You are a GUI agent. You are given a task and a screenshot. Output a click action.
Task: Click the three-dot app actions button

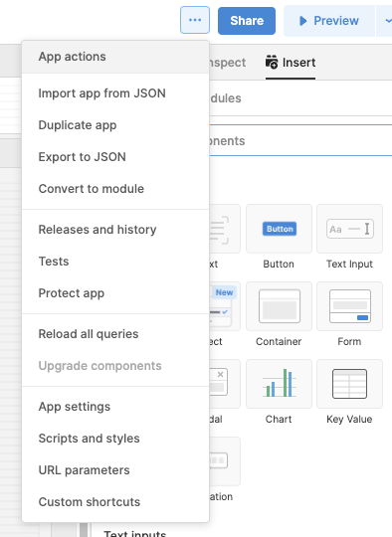pyautogui.click(x=195, y=20)
